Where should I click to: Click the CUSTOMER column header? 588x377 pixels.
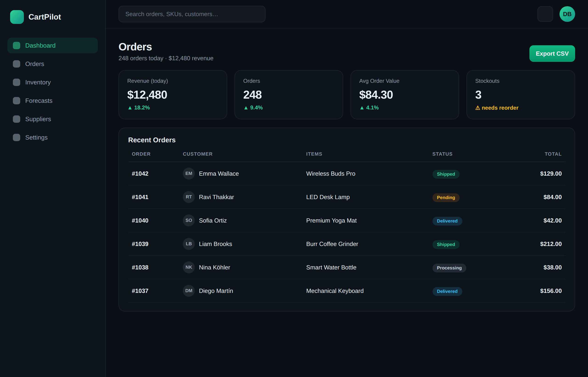point(198,154)
